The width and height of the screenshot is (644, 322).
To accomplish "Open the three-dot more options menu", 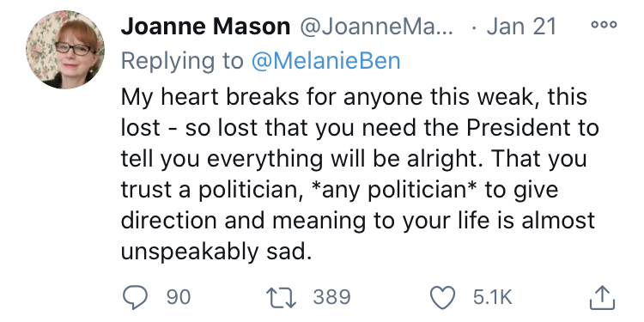I will tap(604, 25).
